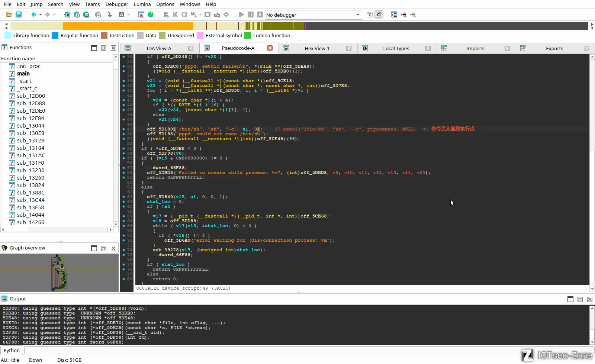Click the Python command input field
595x364 pixels.
tap(309, 350)
